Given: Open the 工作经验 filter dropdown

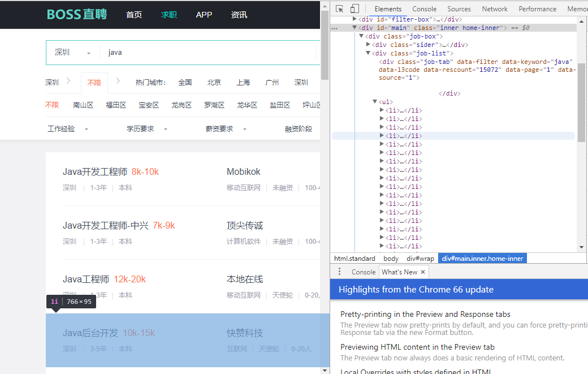Looking at the screenshot, I should tap(67, 128).
